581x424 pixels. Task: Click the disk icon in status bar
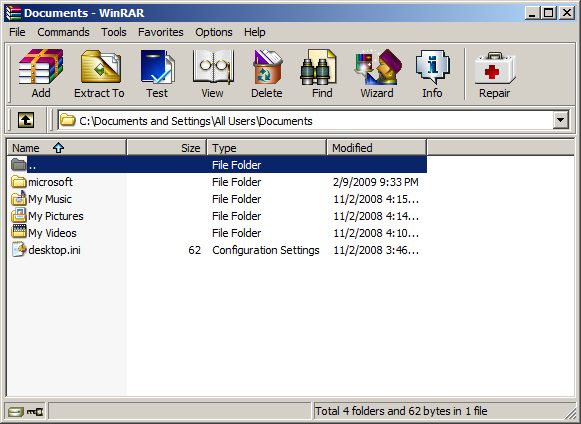(x=16, y=411)
